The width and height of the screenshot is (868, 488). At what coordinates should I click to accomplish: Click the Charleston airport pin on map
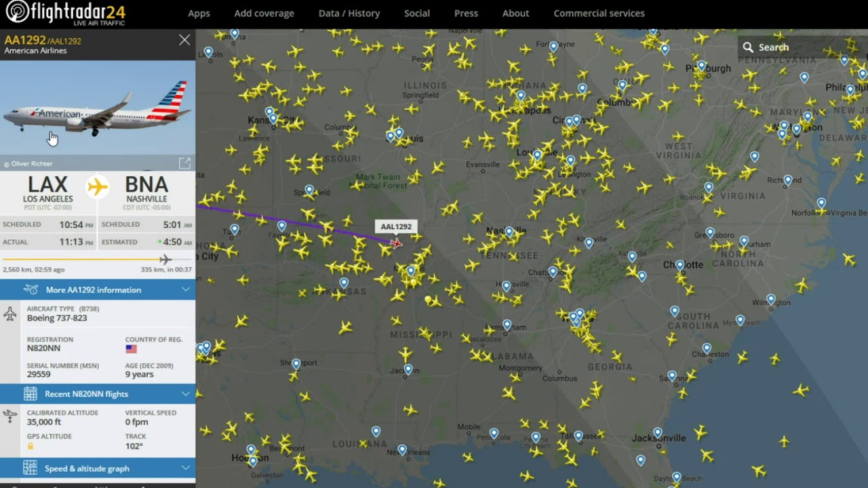(x=707, y=348)
